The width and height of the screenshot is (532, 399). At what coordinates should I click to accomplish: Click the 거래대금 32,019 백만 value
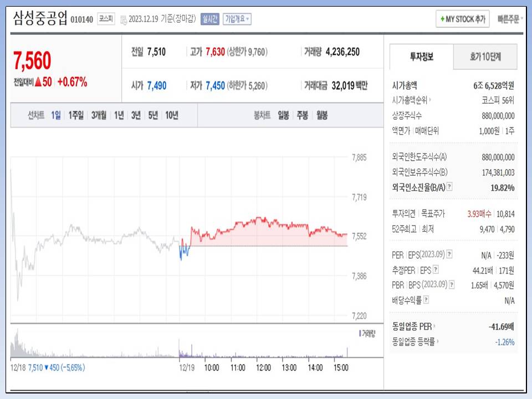(x=350, y=85)
